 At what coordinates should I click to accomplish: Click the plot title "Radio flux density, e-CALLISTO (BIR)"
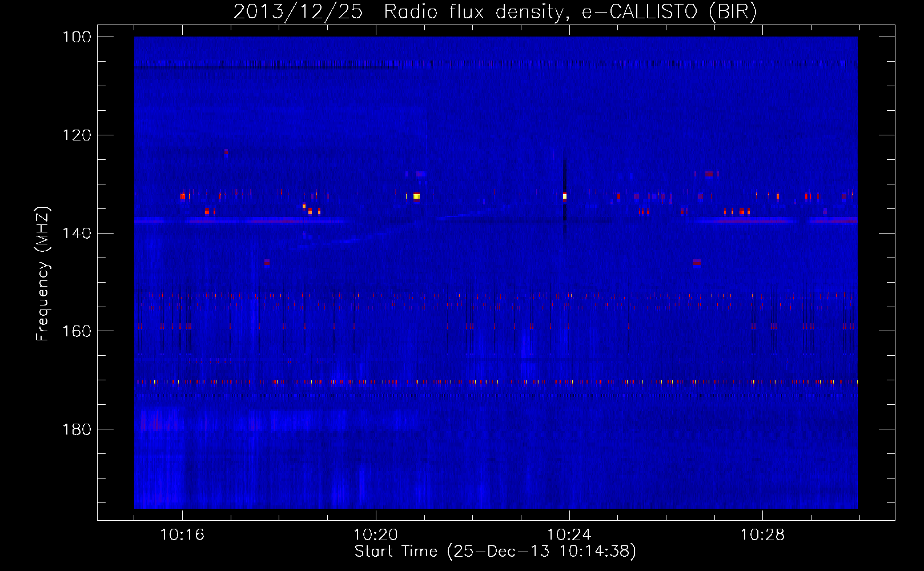click(x=570, y=12)
